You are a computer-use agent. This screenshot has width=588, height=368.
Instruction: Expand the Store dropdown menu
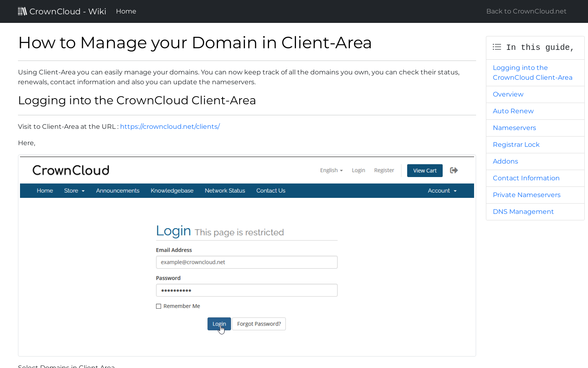pos(74,191)
